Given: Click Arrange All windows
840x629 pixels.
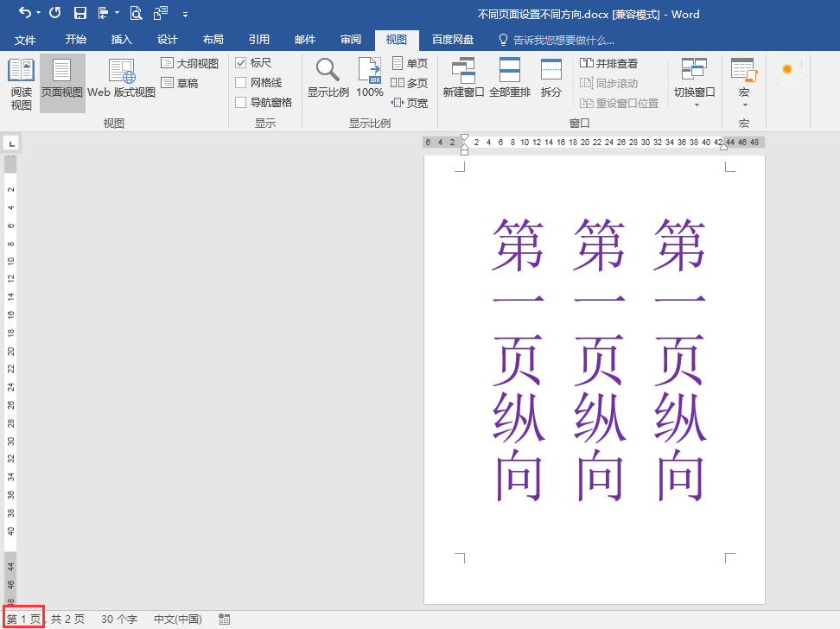Looking at the screenshot, I should tap(510, 79).
